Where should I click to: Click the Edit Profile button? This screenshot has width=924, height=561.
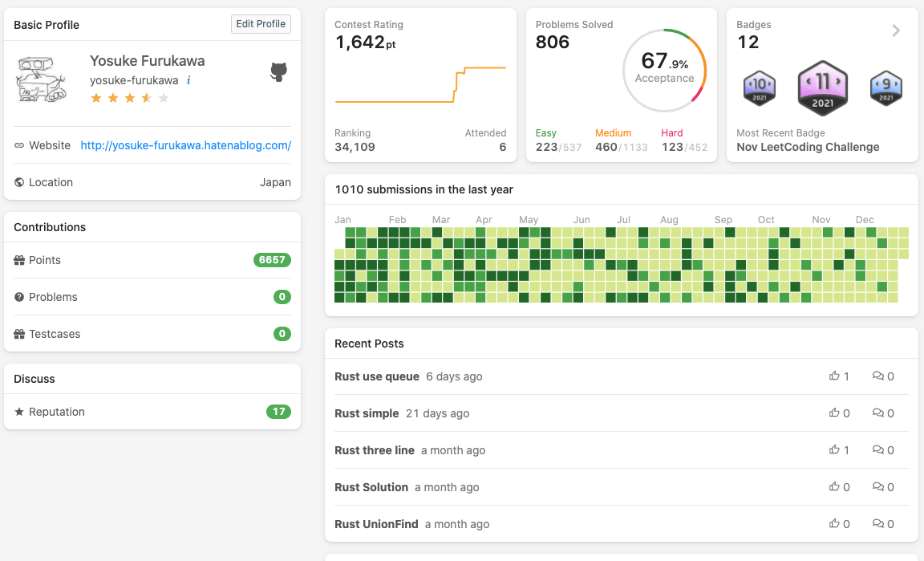pos(261,24)
